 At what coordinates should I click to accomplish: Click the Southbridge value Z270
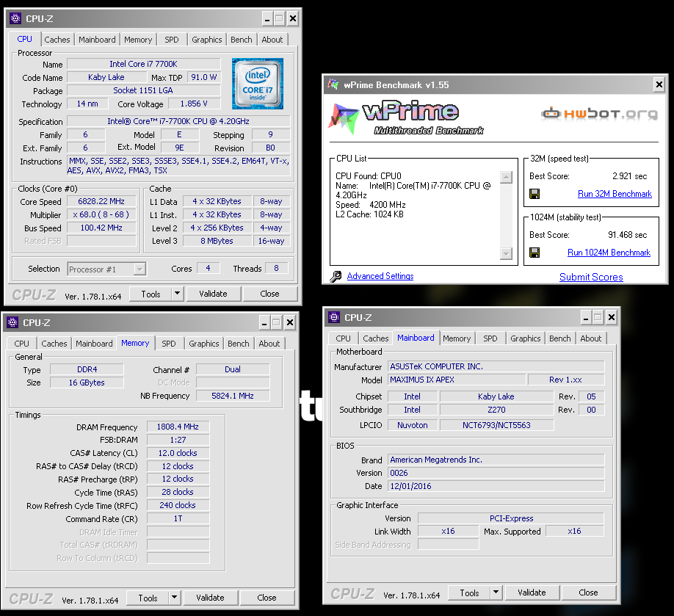[x=496, y=410]
